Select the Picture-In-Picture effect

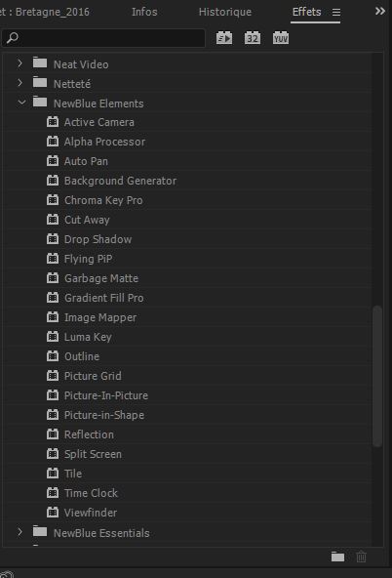106,395
